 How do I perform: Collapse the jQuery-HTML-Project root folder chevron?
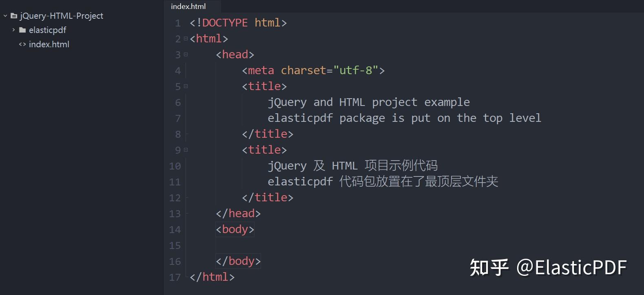coord(5,16)
